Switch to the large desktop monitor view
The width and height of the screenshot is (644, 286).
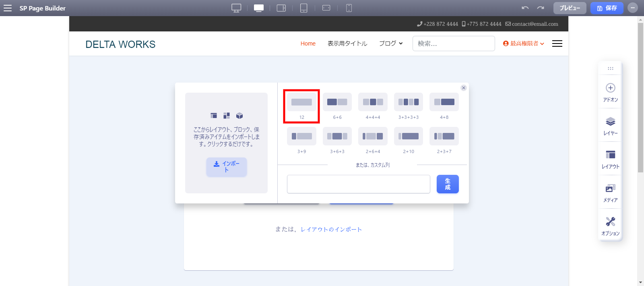coord(236,8)
